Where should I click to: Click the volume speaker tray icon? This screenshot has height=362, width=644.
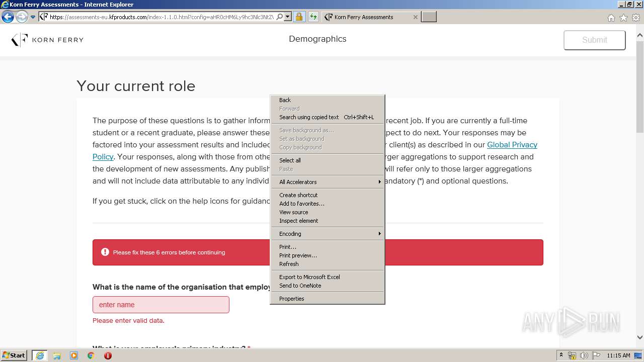coord(584,355)
